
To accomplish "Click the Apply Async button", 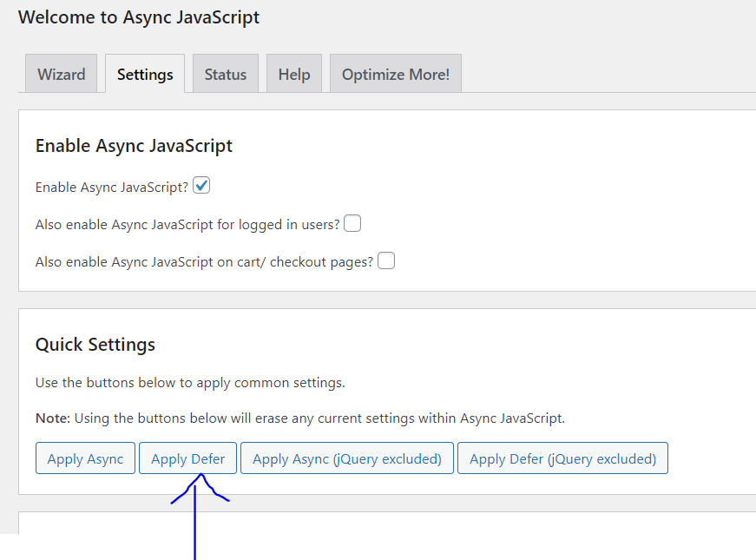I will coord(85,458).
